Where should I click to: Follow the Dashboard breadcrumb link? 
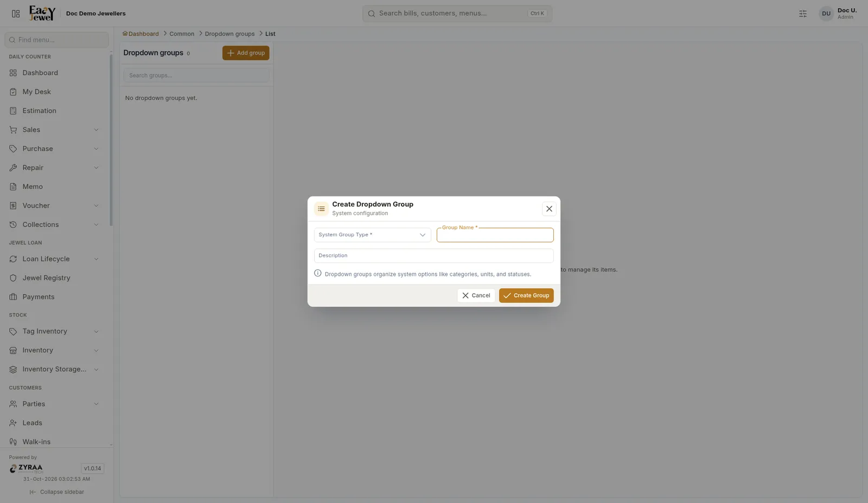point(141,34)
